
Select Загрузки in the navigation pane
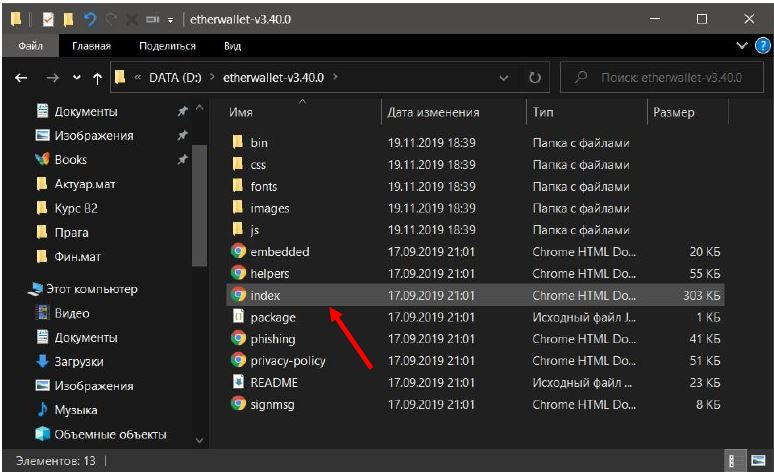click(78, 361)
